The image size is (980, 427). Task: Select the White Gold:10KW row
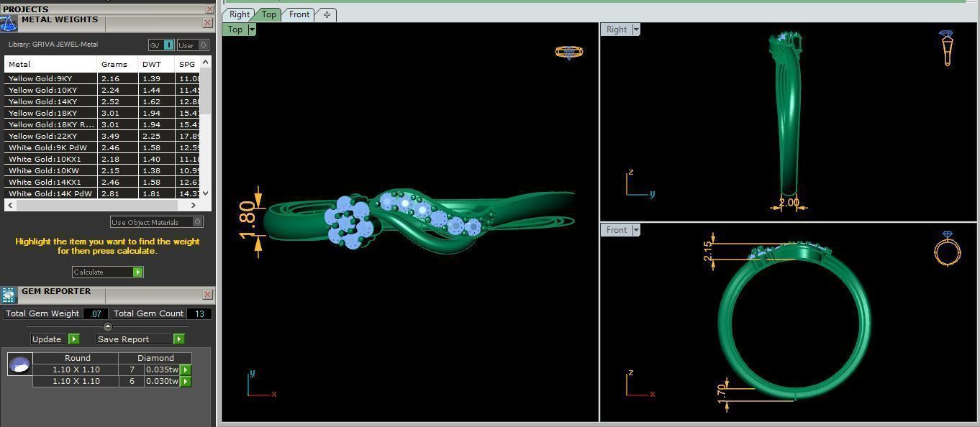(103, 170)
